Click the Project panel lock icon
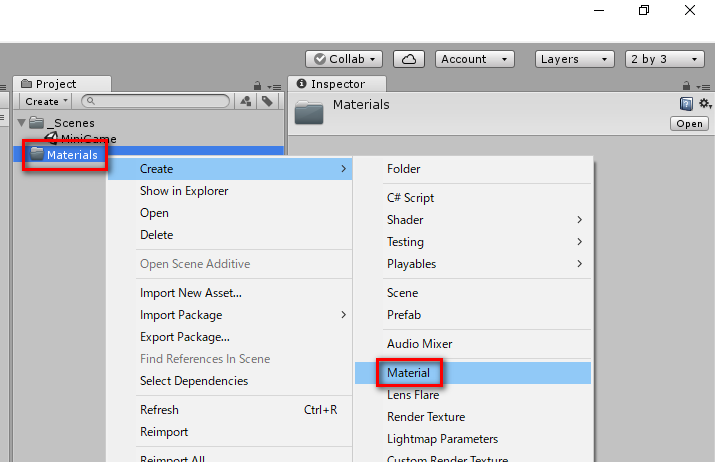This screenshot has height=462, width=715. click(257, 86)
